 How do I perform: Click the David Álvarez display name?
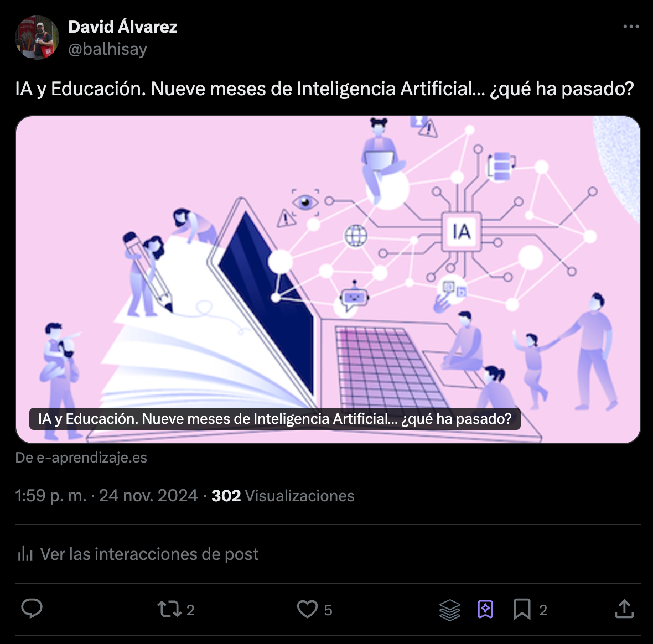click(123, 27)
